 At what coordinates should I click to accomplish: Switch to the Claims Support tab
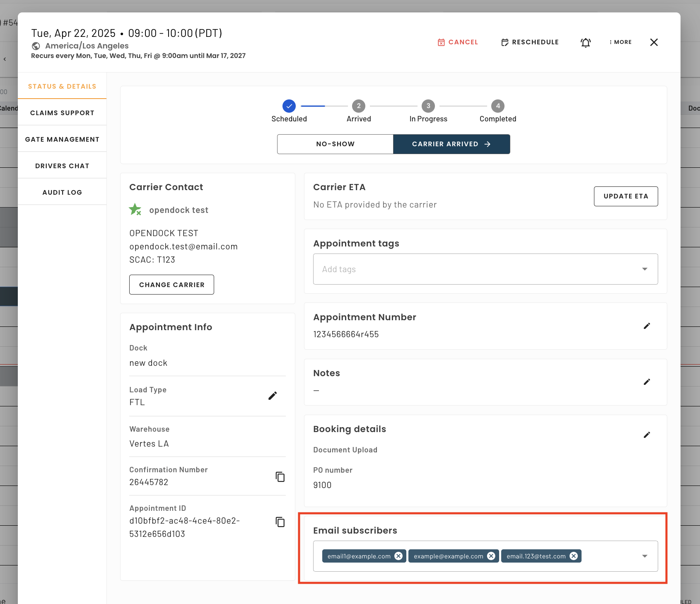click(62, 113)
